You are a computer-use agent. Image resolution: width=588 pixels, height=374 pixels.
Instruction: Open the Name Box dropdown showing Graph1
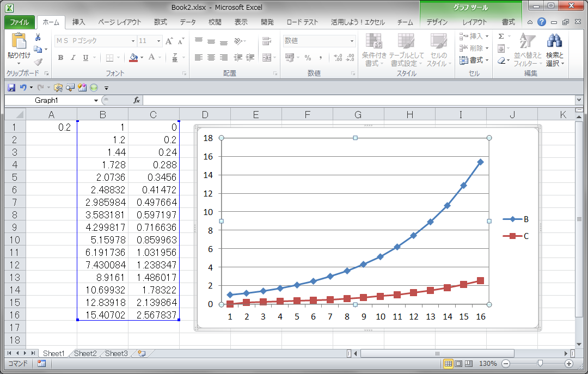click(96, 100)
